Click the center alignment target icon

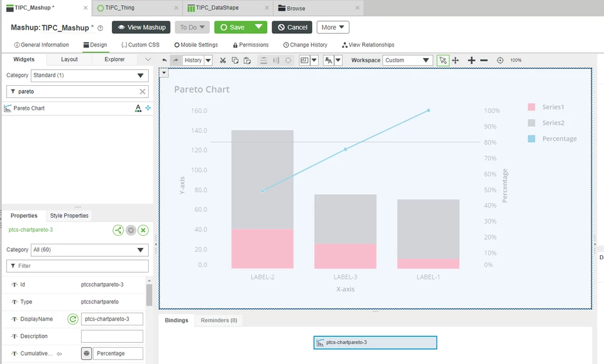pos(288,60)
